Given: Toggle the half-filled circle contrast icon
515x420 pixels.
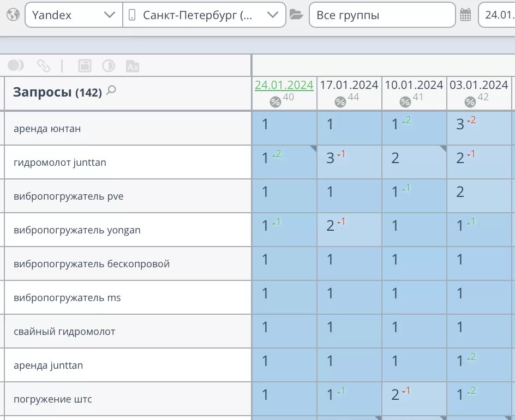Looking at the screenshot, I should point(109,66).
